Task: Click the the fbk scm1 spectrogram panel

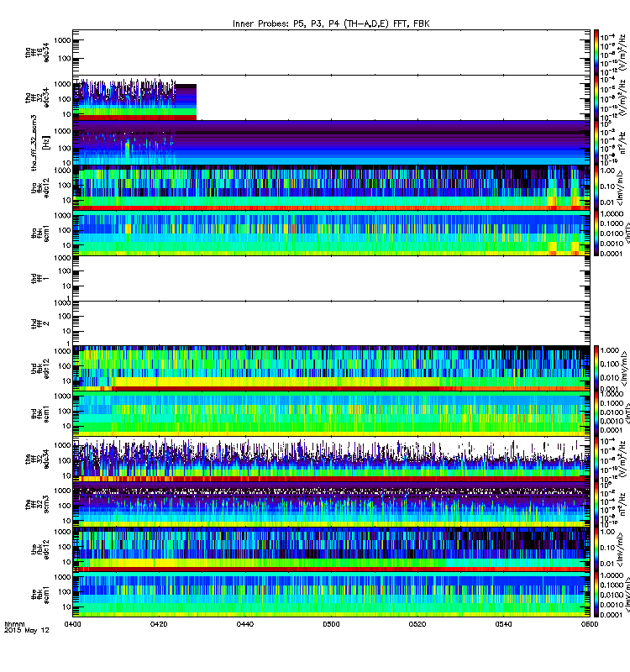Action: tap(331, 595)
